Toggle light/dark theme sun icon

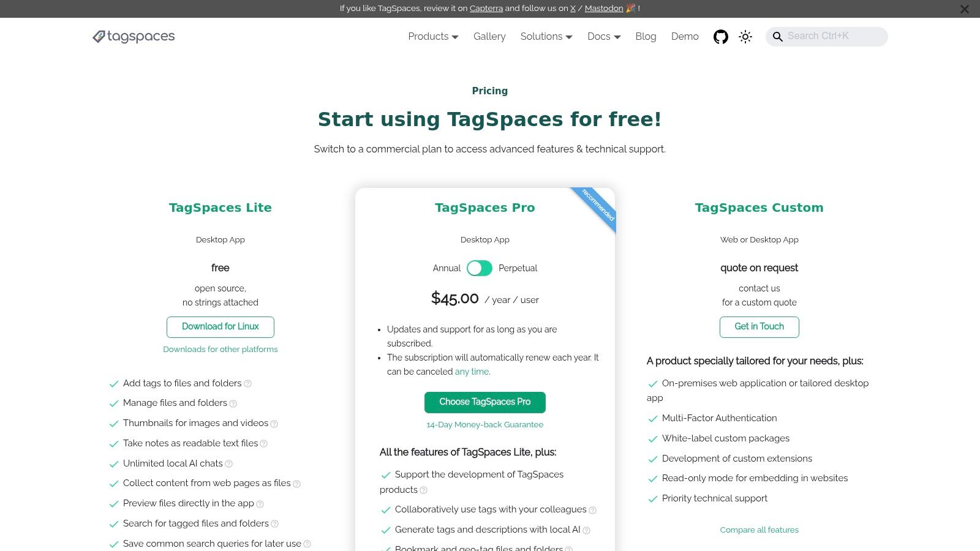745,37
